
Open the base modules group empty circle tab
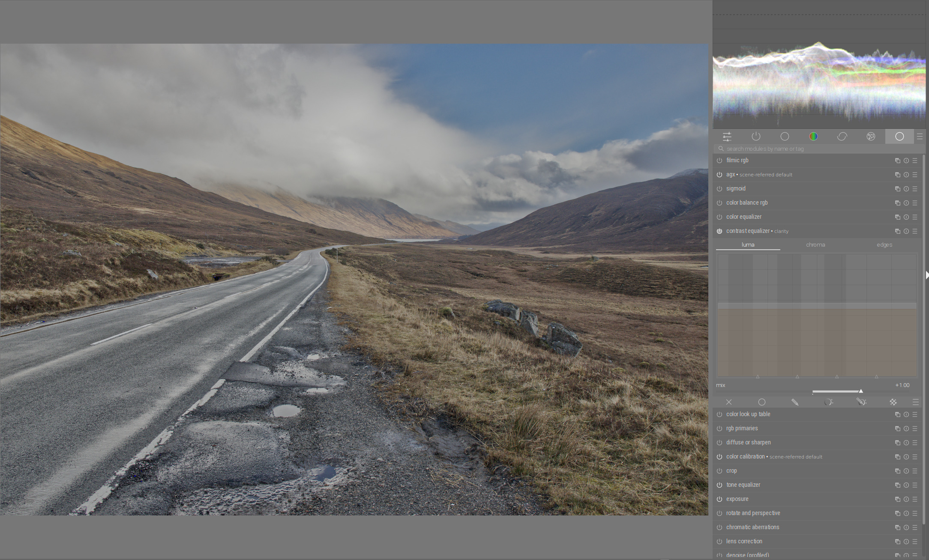785,137
